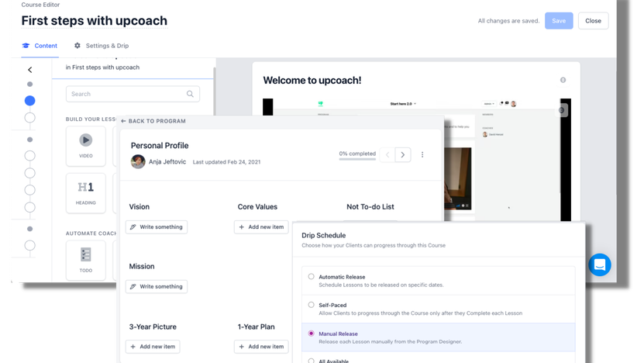Click the Drip Schedule heading
This screenshot has height=363, width=644.
pos(324,236)
